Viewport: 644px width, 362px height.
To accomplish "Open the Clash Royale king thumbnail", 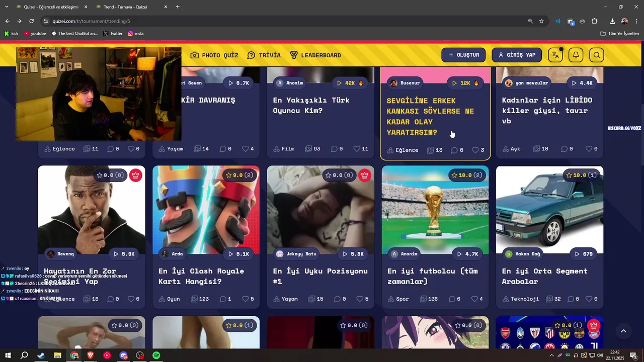I will coord(206,210).
